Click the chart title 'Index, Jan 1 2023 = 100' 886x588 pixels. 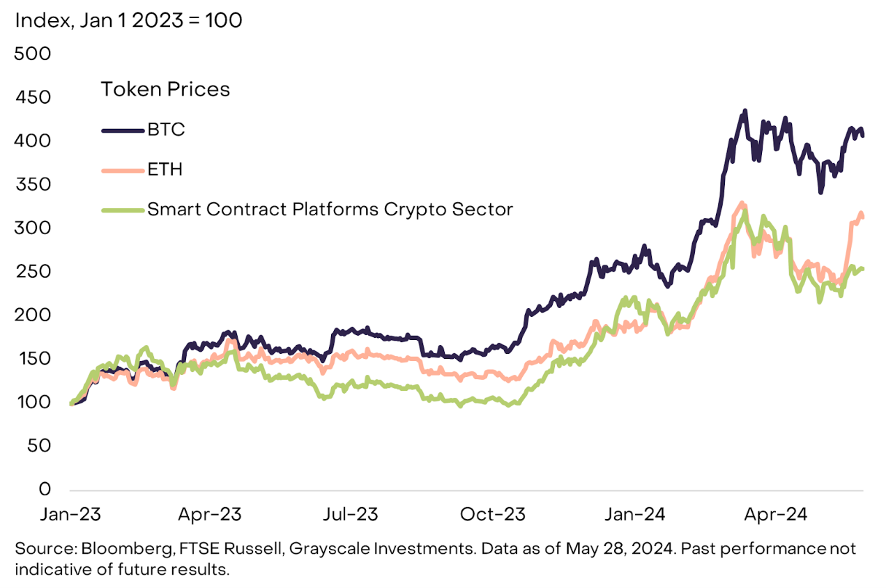pos(128,21)
